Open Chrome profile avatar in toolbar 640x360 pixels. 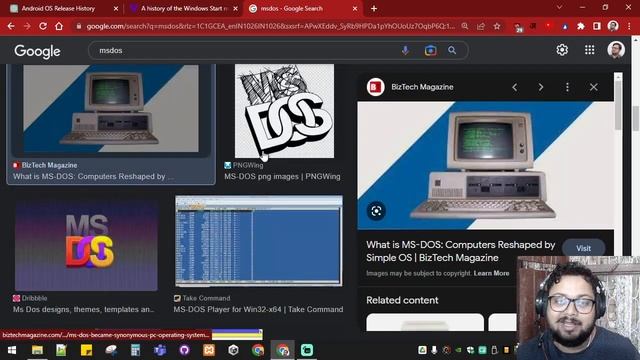tap(613, 26)
